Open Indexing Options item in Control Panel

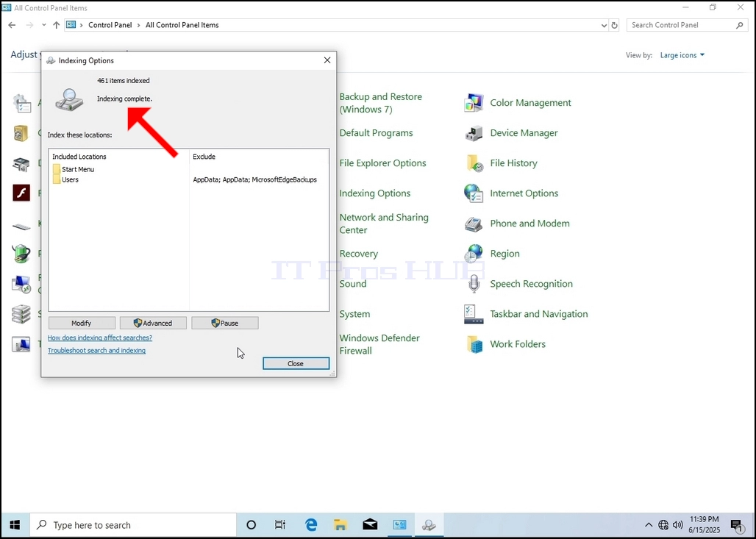[374, 193]
